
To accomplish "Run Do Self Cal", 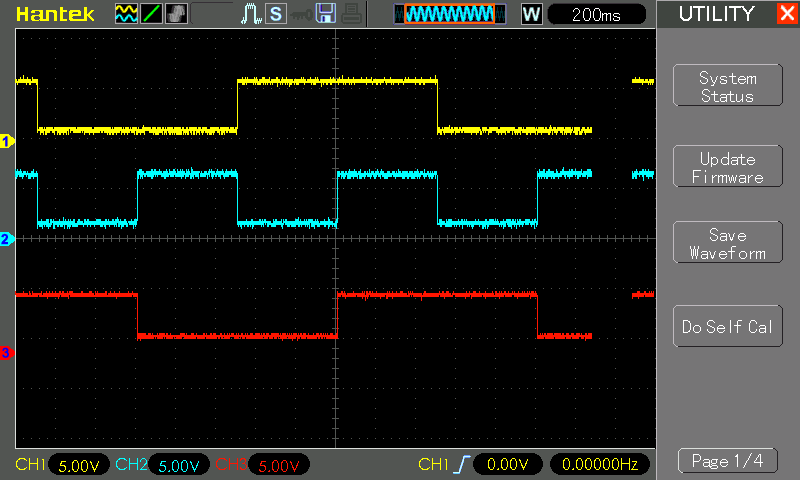I will 727,327.
